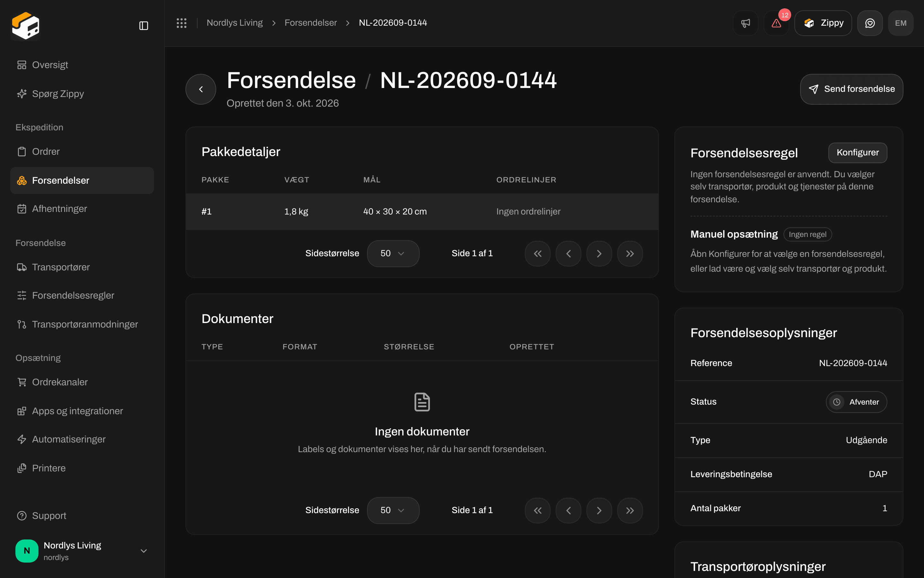
Task: Go to last page in Dokumenter
Action: [x=630, y=510]
